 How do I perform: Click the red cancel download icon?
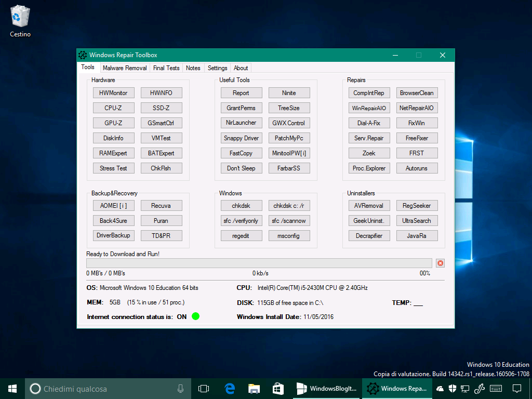[x=440, y=263]
